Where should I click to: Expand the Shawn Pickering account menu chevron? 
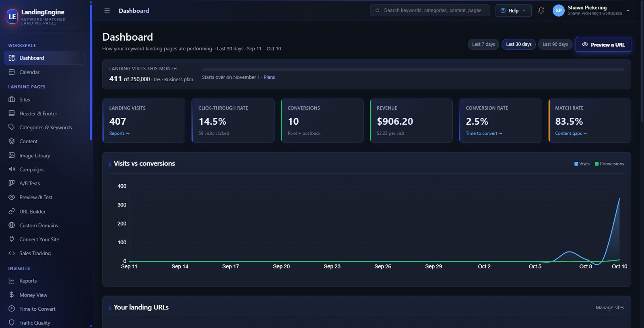pos(628,10)
